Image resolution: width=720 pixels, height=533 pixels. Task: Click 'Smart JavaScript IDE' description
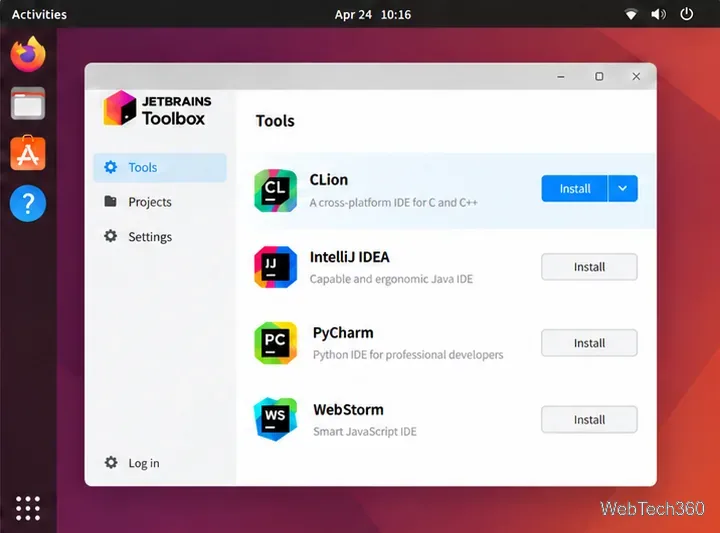pos(365,432)
